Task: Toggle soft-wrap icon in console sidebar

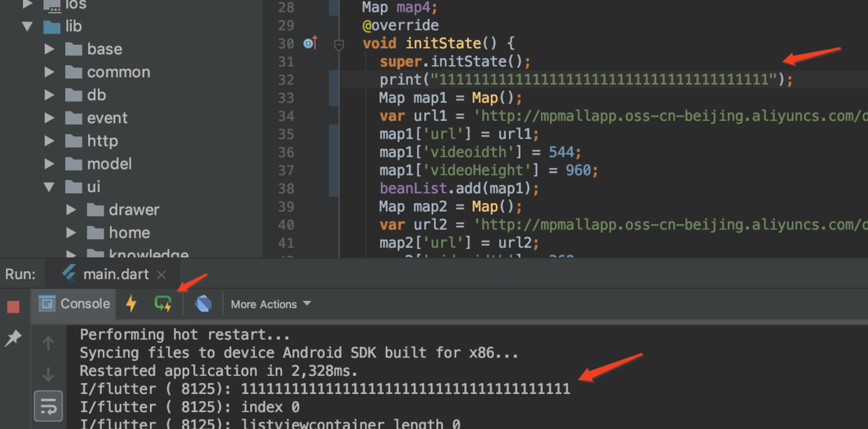Action: (48, 406)
